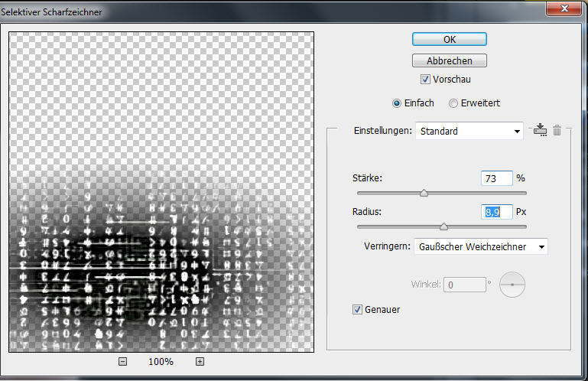
Task: Click the Radius pixel value field
Action: click(496, 212)
